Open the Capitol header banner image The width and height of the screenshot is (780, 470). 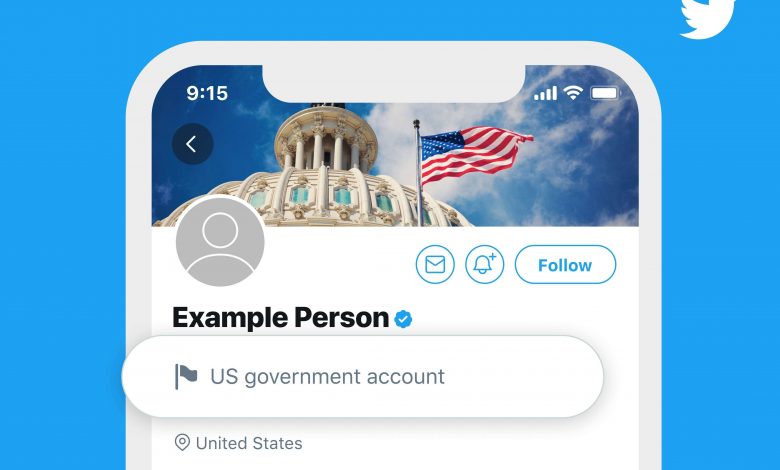395,146
